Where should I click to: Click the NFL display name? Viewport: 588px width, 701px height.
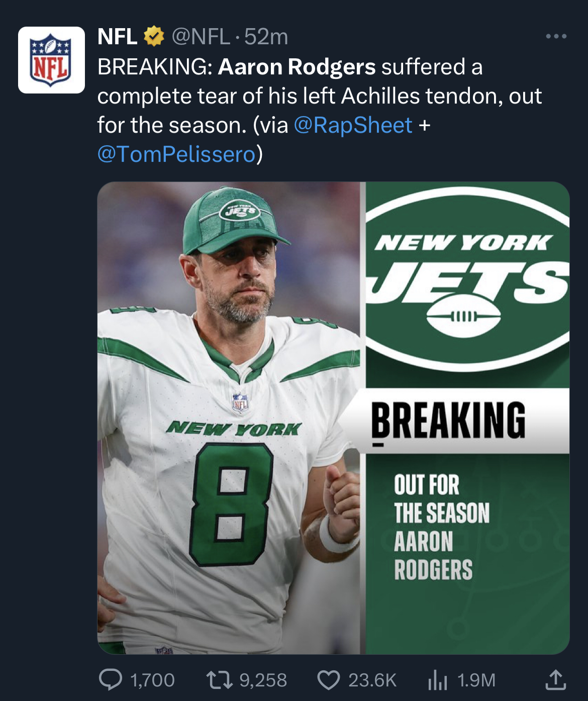tap(117, 36)
